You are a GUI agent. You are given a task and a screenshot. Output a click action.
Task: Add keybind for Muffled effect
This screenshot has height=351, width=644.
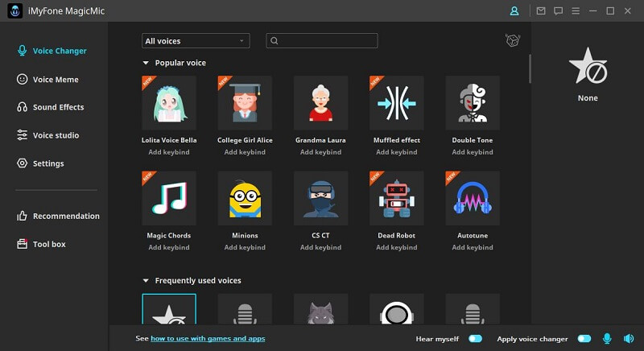coord(397,152)
